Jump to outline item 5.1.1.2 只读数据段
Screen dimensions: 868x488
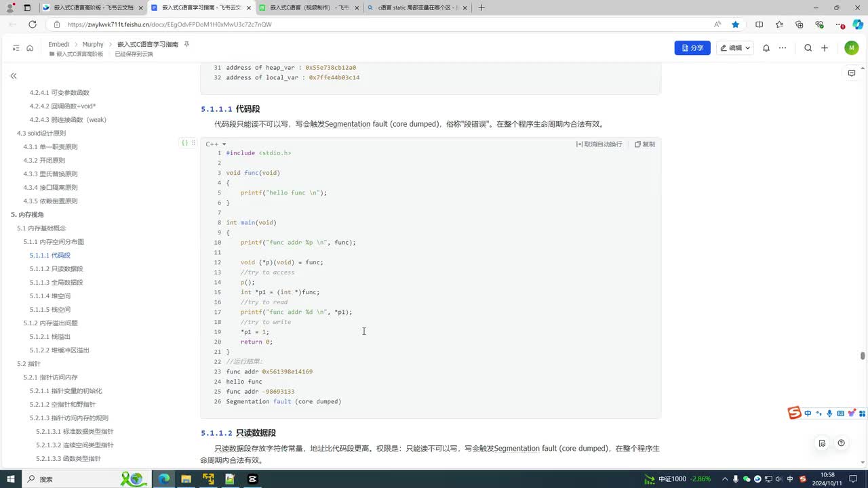coord(56,268)
